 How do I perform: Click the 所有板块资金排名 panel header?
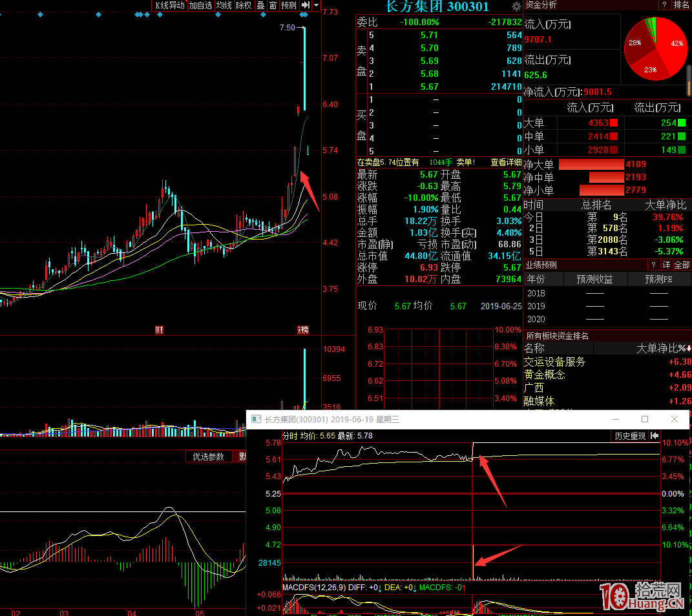558,336
